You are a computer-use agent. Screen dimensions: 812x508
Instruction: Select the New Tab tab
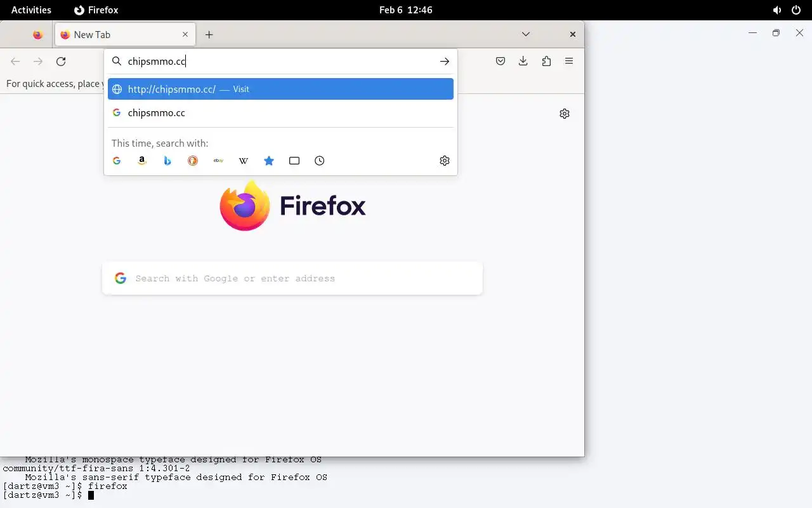pyautogui.click(x=125, y=35)
